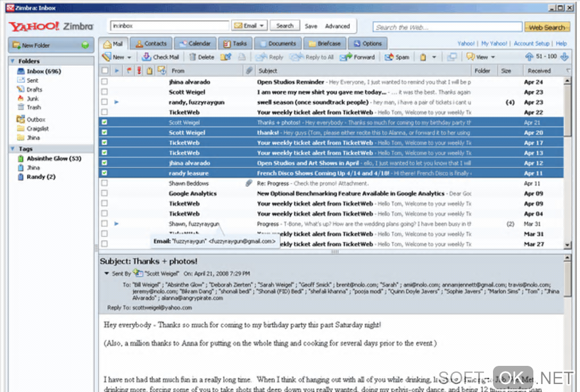
Task: Click the Advanced search link
Action: [x=337, y=26]
